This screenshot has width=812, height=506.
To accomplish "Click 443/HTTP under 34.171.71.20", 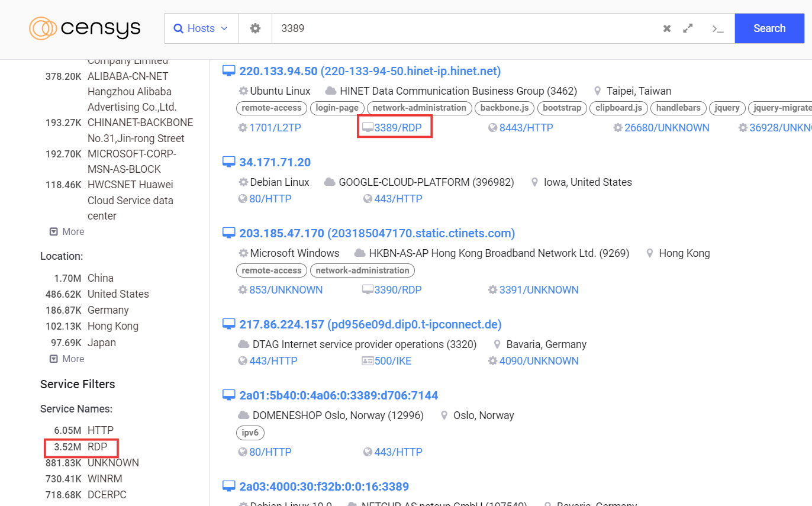I will tap(398, 199).
